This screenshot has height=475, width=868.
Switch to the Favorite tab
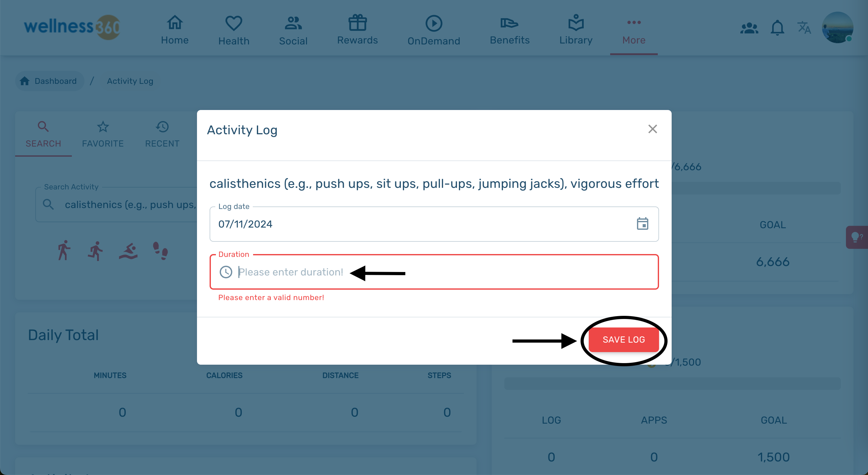[x=103, y=134]
